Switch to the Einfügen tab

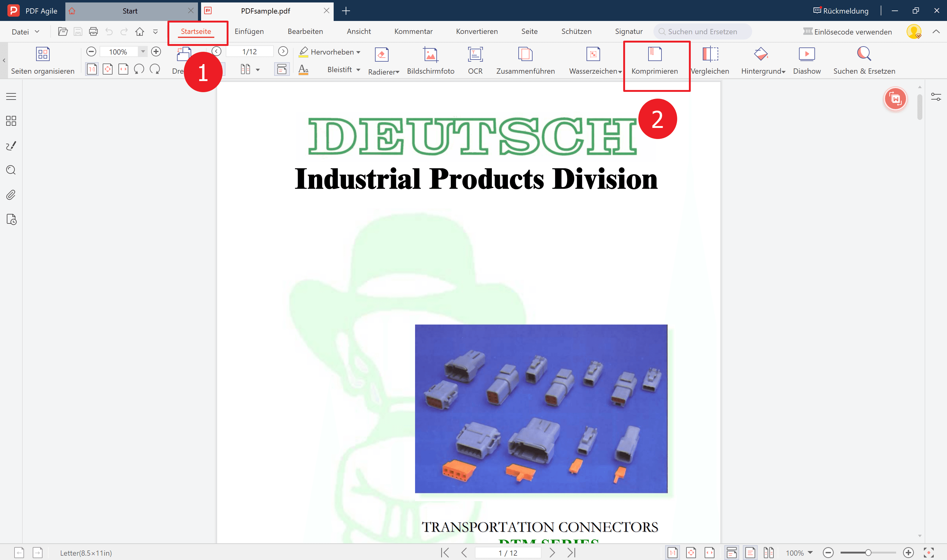[x=249, y=32]
